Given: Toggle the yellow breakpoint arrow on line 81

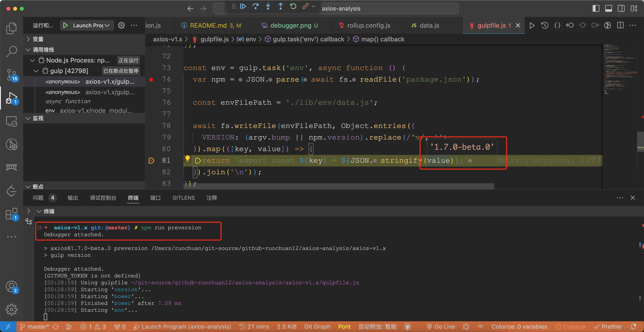Looking at the screenshot, I should (x=151, y=160).
